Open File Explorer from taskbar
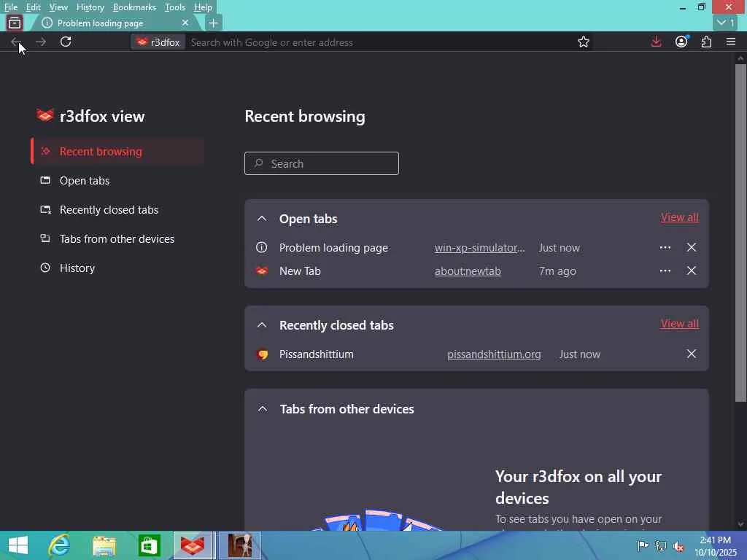This screenshot has height=560, width=747. coord(104,545)
